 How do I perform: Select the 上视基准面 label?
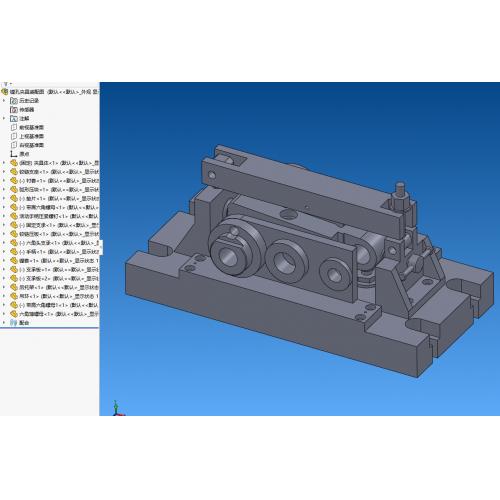click(32, 136)
